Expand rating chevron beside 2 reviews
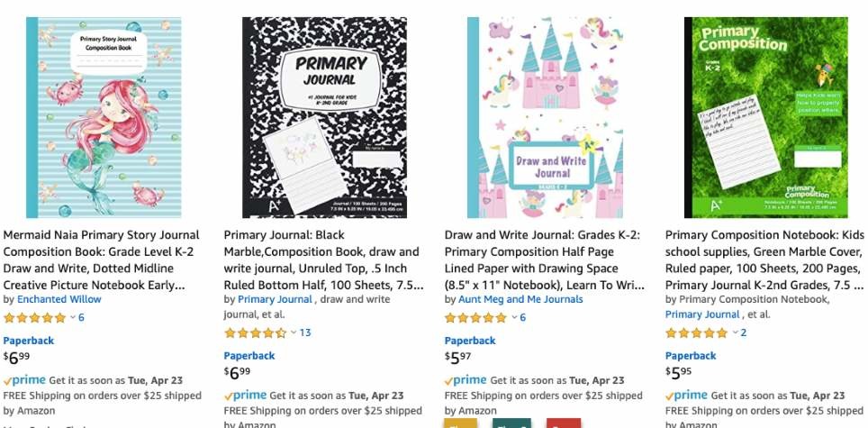 coord(736,332)
